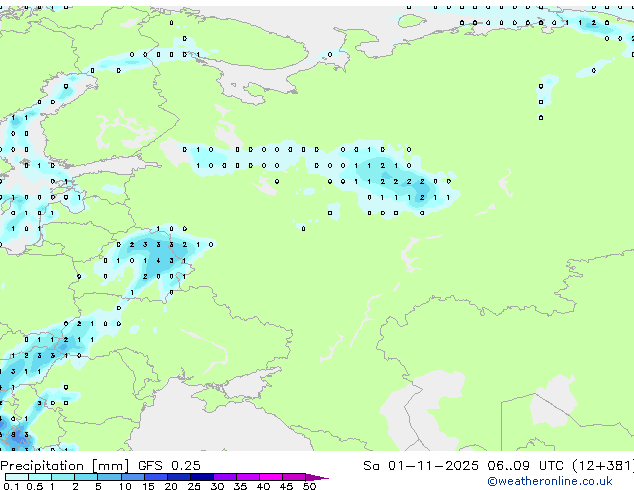Select the 30–35 mm purple legend swatch
This screenshot has width=634, height=490.
224,477
